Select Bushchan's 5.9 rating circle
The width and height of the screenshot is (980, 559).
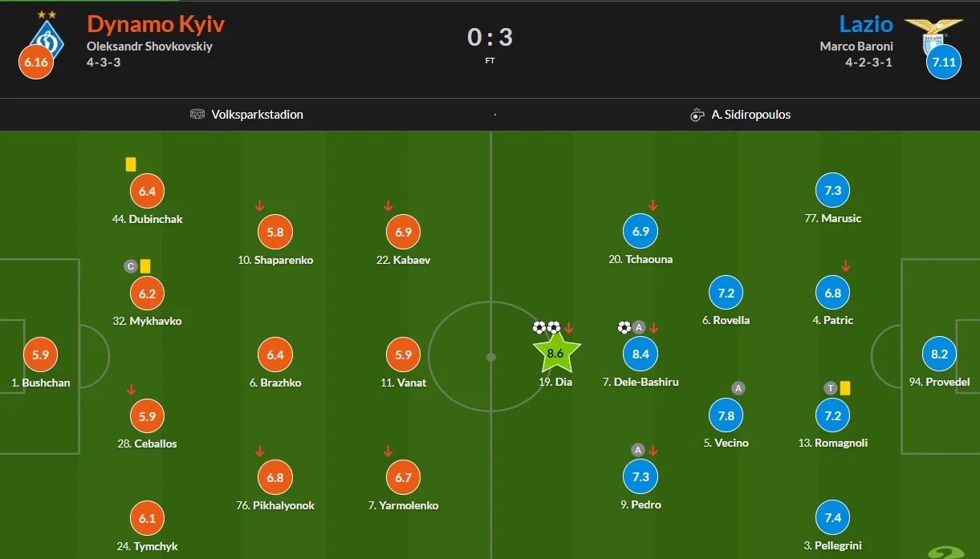(x=40, y=354)
